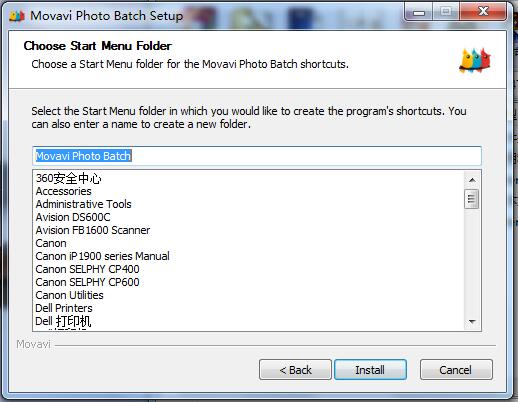This screenshot has height=402, width=518.
Task: Select the Canon folder entry
Action: pyautogui.click(x=51, y=243)
